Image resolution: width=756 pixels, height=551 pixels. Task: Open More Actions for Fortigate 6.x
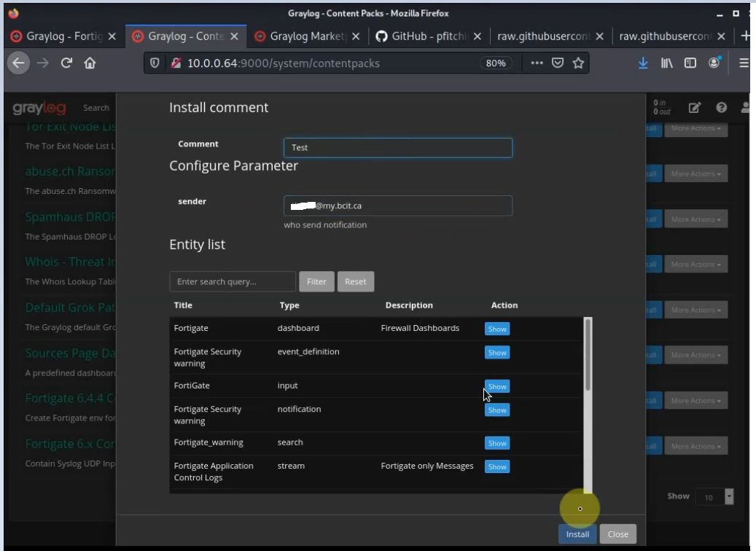[695, 446]
